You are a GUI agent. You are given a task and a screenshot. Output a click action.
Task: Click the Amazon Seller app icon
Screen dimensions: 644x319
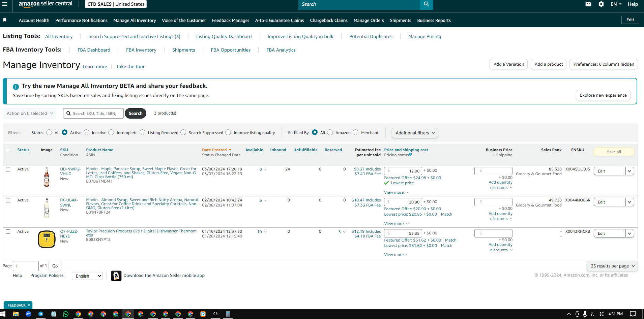point(116,276)
